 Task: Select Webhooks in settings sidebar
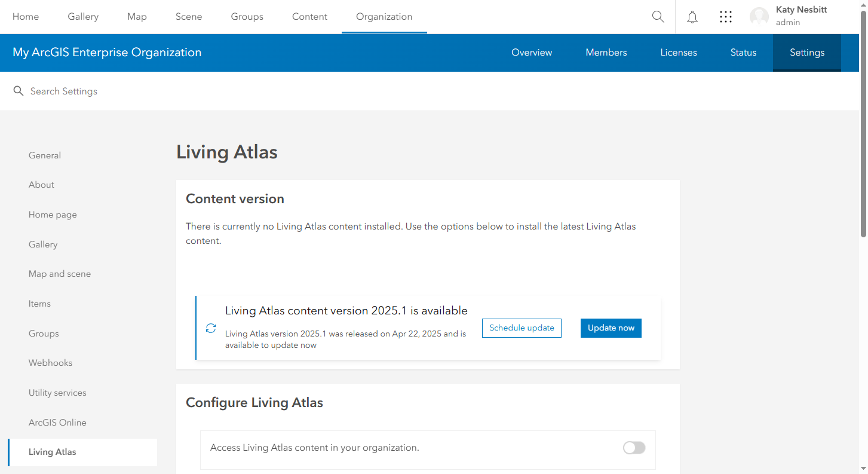point(50,363)
